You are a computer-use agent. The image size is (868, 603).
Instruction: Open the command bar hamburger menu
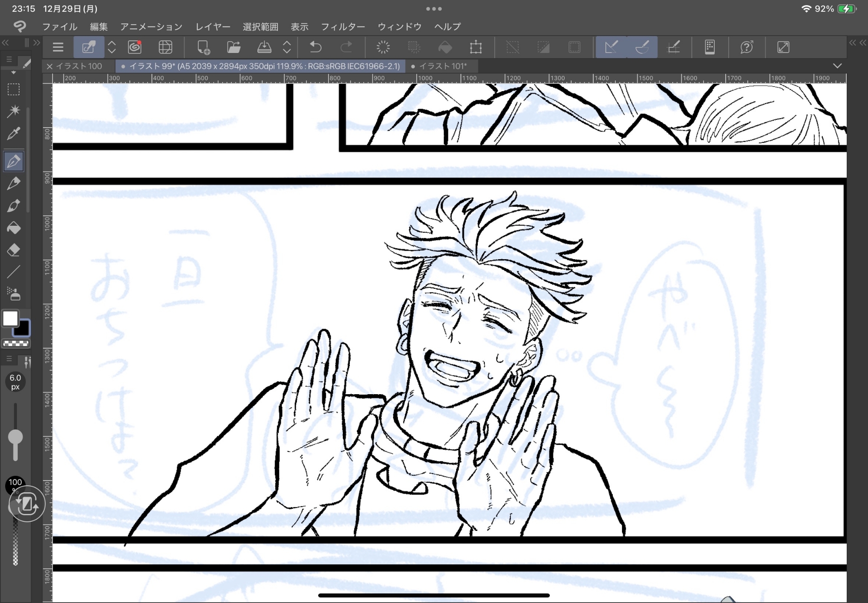click(x=58, y=47)
